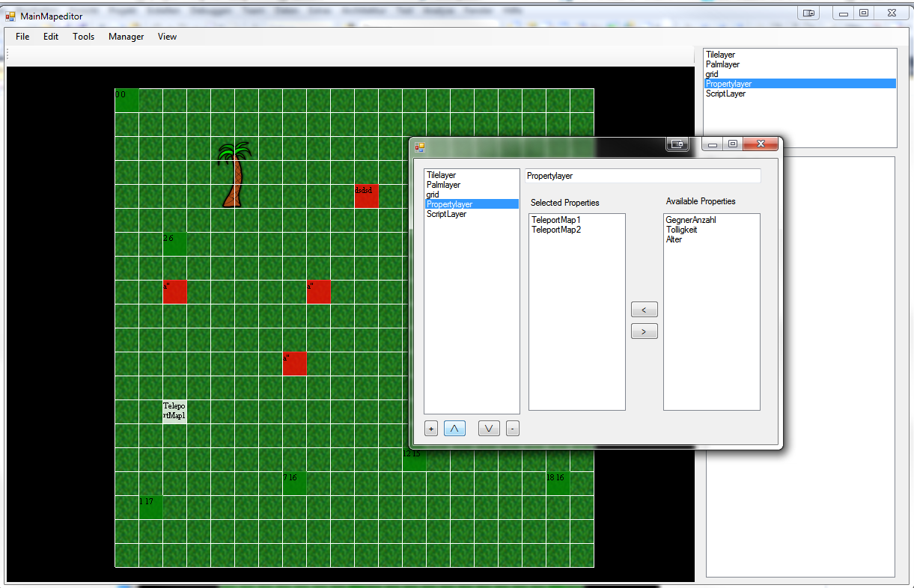Select TeleportMap2 in Selected Properties list
This screenshot has height=588, width=914.
(556, 230)
